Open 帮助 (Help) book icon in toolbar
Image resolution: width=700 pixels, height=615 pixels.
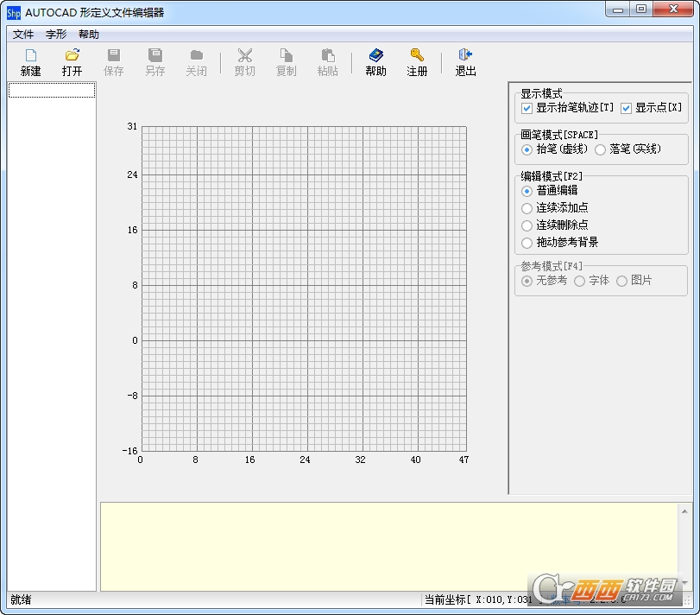point(375,56)
